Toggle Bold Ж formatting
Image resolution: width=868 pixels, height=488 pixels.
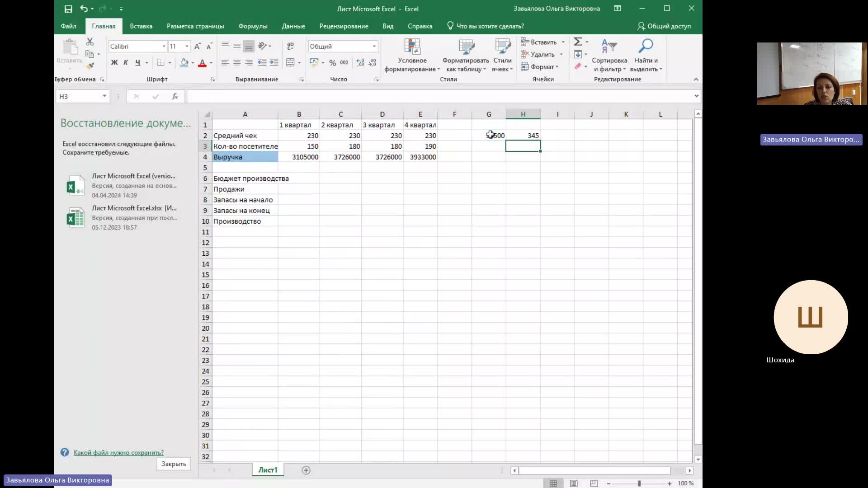114,63
